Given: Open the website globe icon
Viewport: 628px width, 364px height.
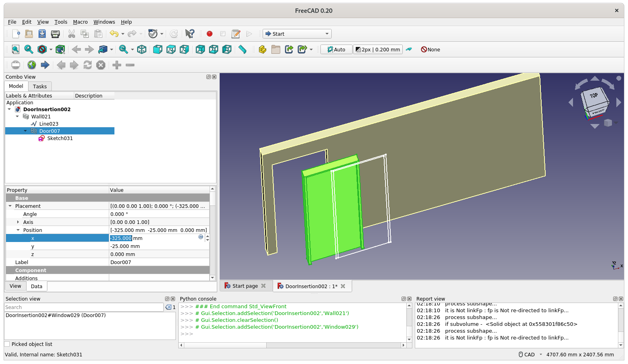Looking at the screenshot, I should click(32, 65).
